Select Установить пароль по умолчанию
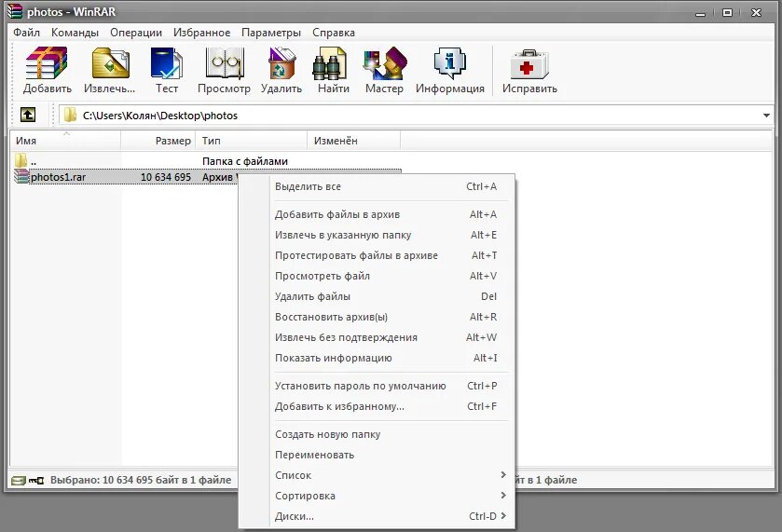Image resolution: width=782 pixels, height=532 pixels. pyautogui.click(x=386, y=386)
